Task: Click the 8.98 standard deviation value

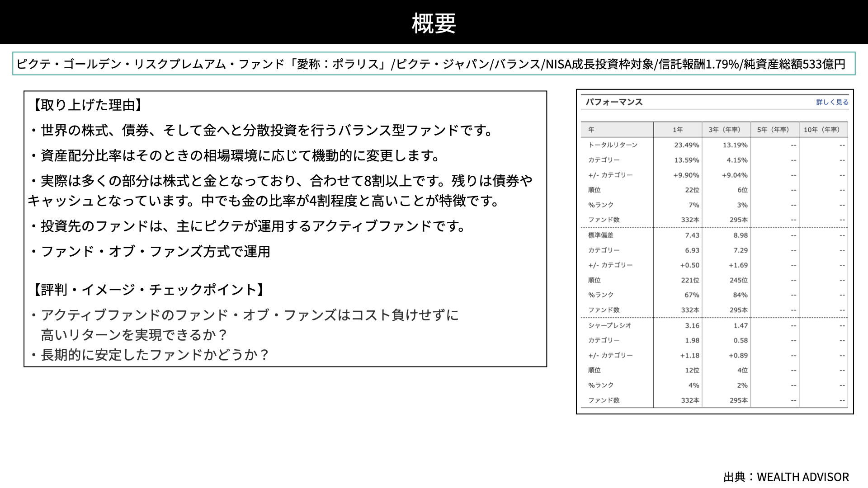Action: (741, 235)
